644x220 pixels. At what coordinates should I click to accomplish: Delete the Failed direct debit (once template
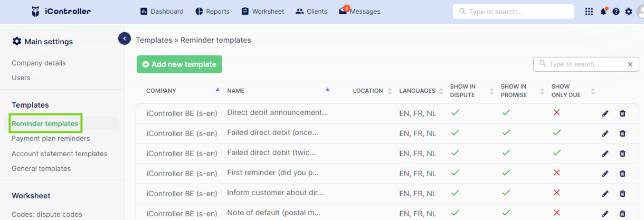[622, 133]
